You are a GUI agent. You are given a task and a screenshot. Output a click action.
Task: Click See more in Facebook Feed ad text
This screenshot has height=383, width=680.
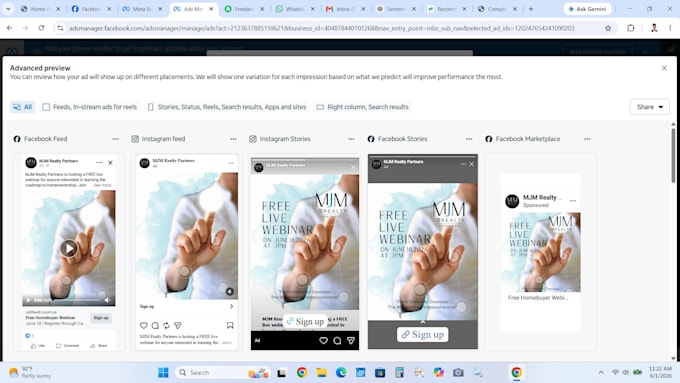tap(103, 185)
